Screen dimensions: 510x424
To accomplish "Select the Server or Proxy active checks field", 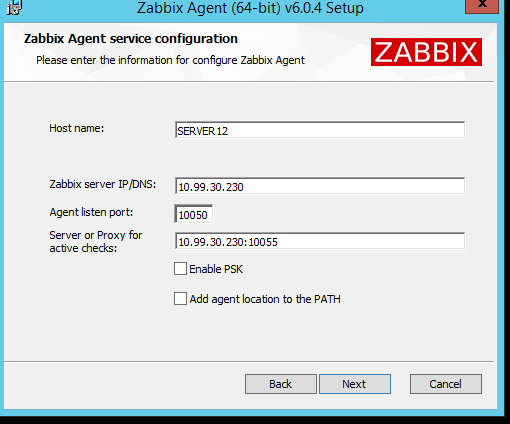I will [x=320, y=241].
